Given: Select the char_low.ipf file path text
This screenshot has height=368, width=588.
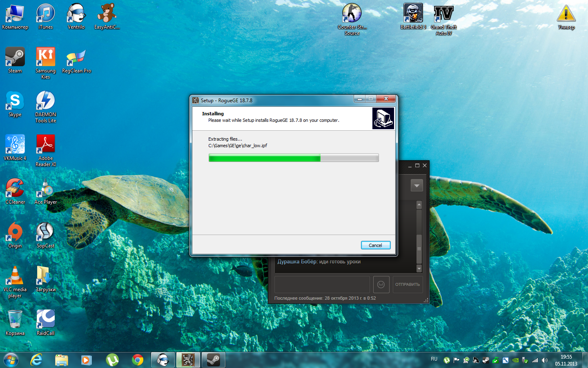Looking at the screenshot, I should point(238,146).
